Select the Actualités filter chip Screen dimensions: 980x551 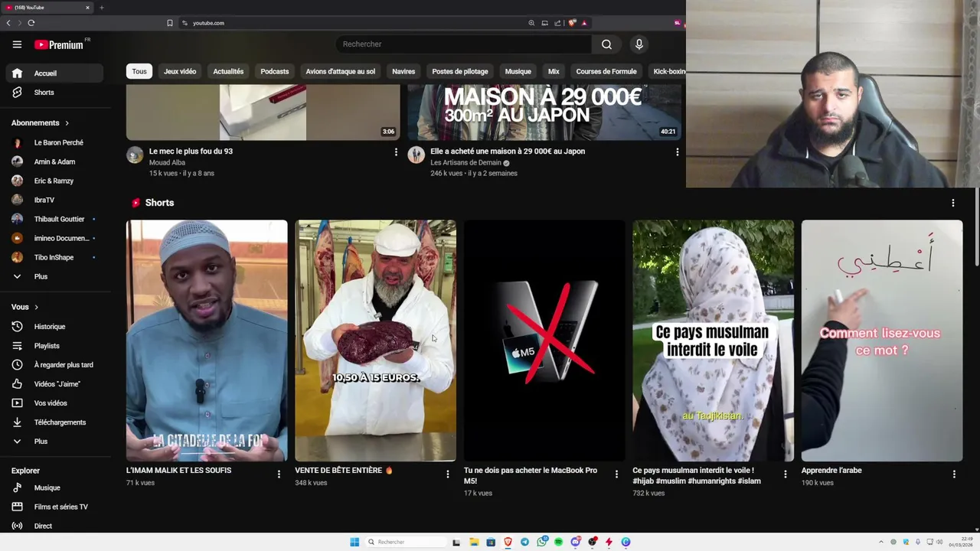228,71
